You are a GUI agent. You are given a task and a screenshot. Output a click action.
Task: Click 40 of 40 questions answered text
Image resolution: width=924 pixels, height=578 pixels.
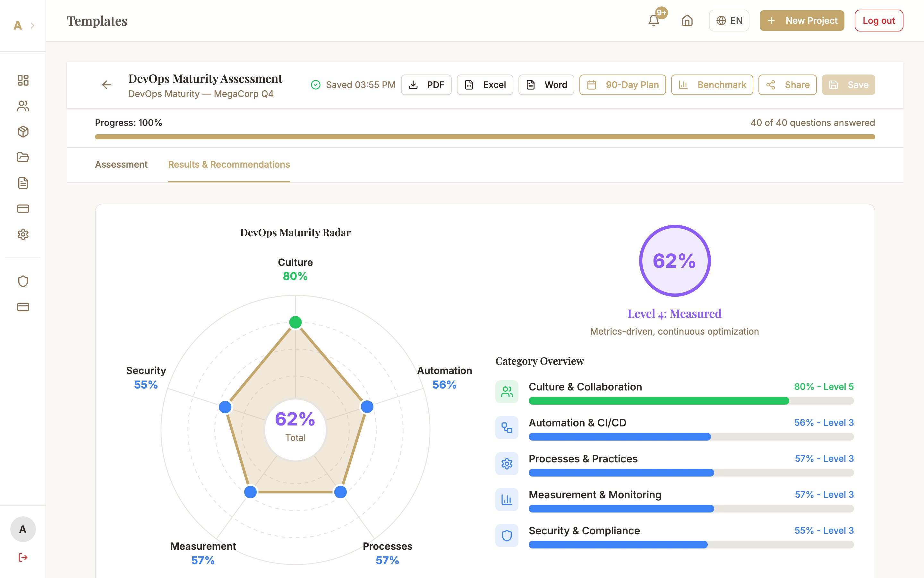click(x=813, y=123)
